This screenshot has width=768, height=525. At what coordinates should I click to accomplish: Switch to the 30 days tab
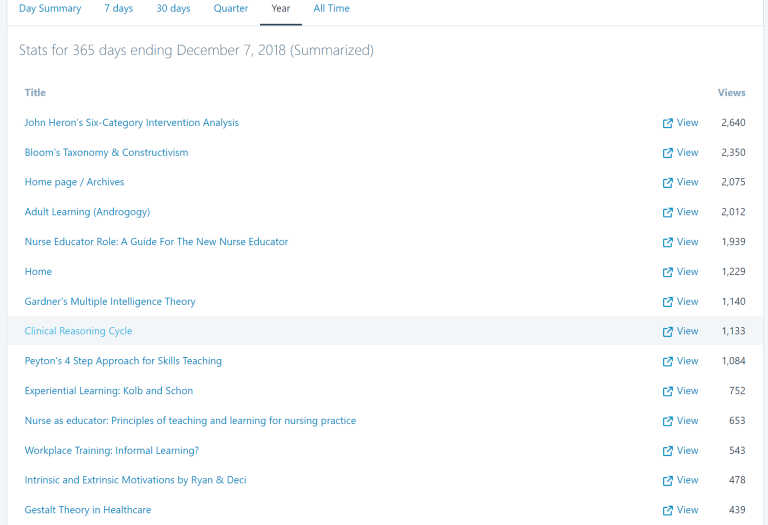coord(173,9)
